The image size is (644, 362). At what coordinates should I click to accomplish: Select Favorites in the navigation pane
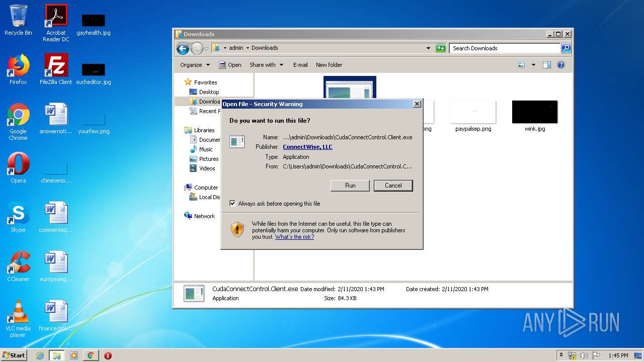(x=201, y=82)
